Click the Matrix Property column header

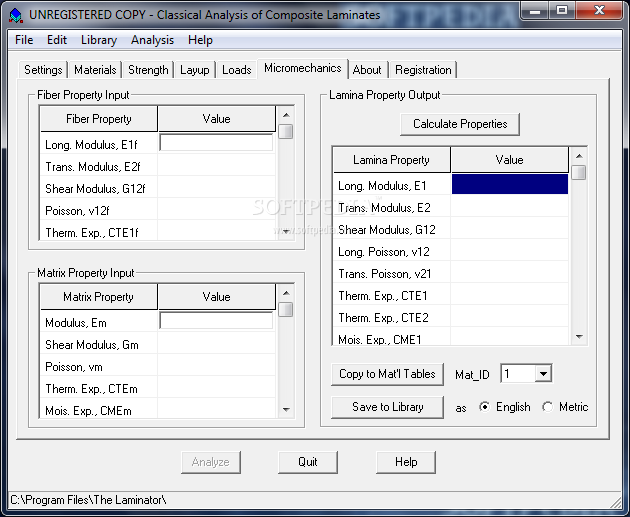coord(98,297)
